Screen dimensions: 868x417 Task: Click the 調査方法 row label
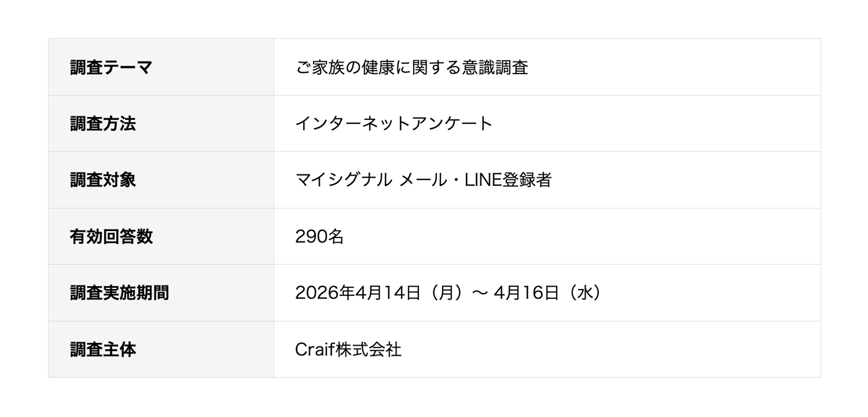tap(103, 124)
